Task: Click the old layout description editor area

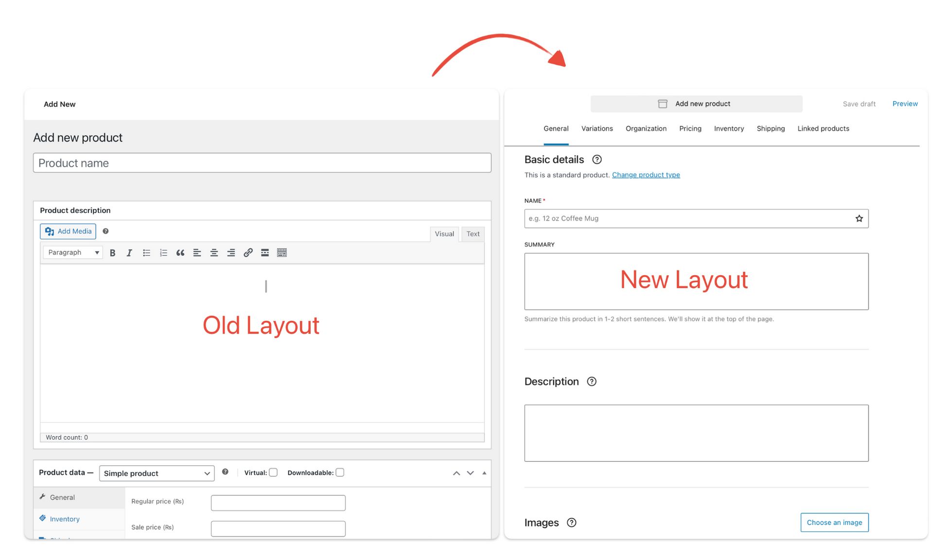Action: click(x=262, y=343)
